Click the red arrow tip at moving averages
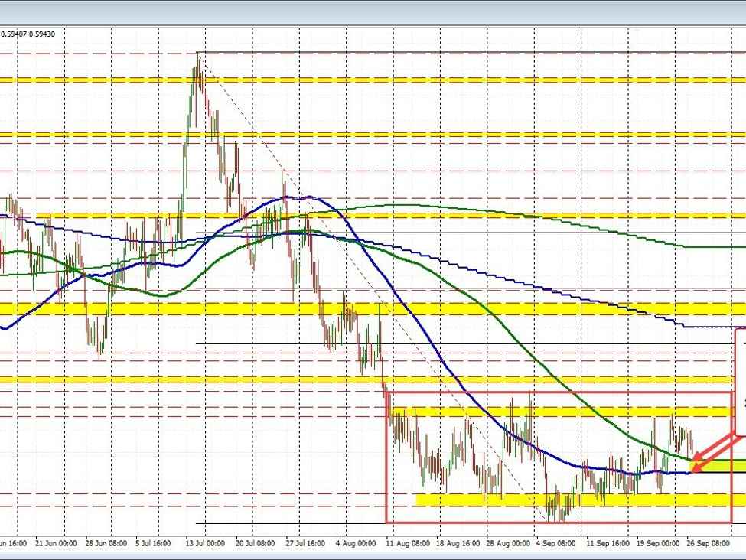The width and height of the screenshot is (746, 560). pos(692,470)
